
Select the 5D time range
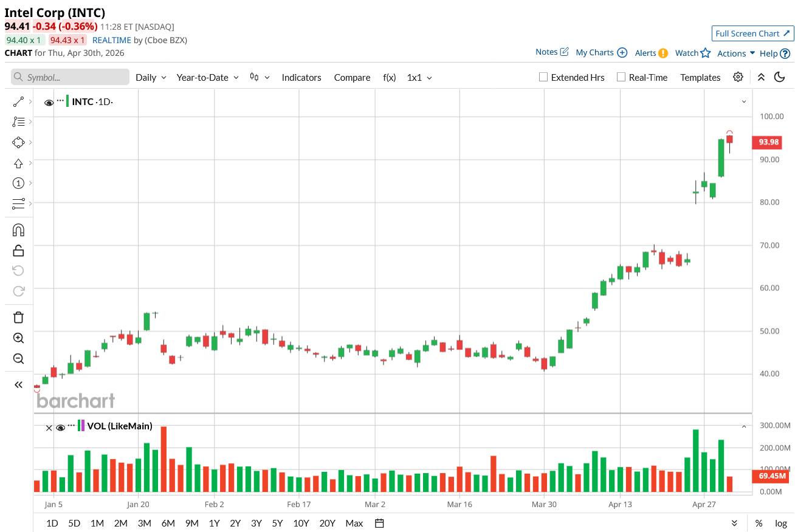74,523
